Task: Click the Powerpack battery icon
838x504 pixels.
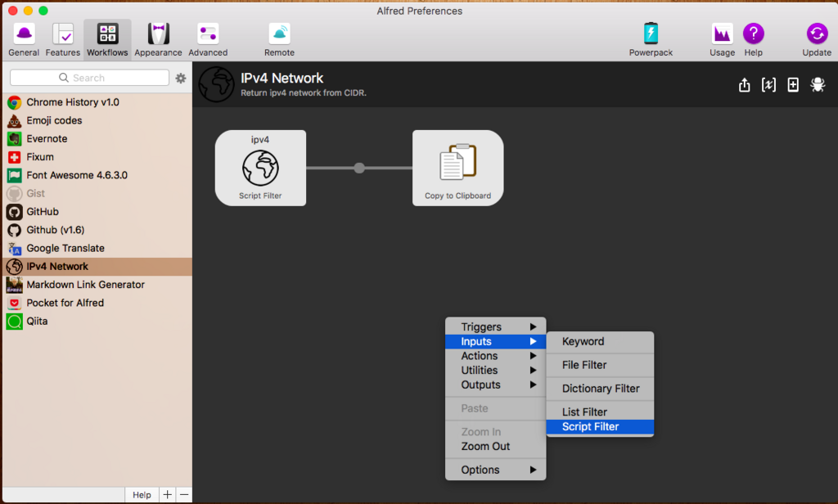Action: [651, 34]
